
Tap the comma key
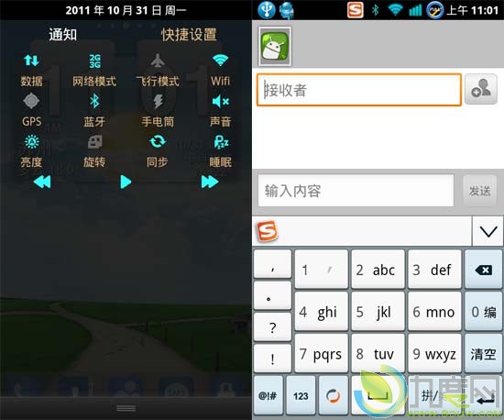coord(272,264)
